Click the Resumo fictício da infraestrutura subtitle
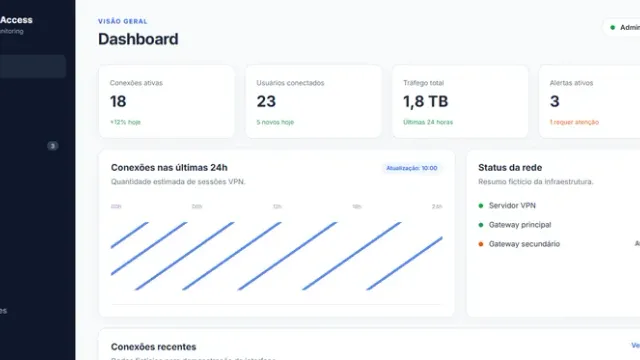 coord(536,182)
